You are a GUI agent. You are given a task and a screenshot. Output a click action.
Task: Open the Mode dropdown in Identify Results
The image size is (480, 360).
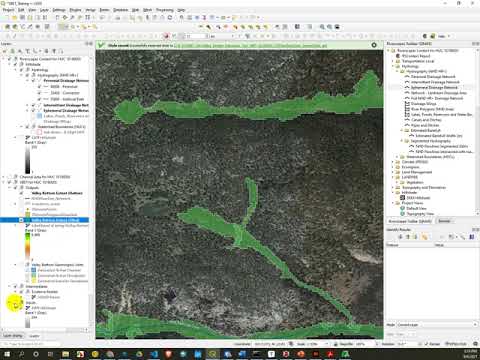click(437, 325)
